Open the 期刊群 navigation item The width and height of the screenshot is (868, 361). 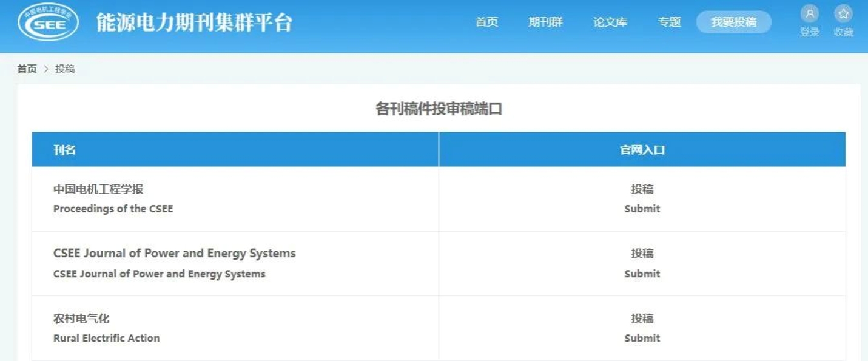coord(545,22)
